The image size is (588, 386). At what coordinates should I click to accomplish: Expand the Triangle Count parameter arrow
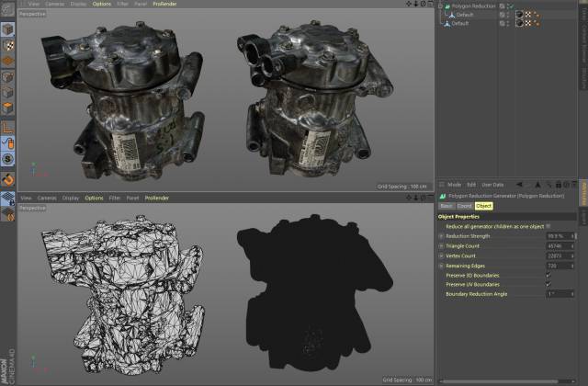point(441,245)
